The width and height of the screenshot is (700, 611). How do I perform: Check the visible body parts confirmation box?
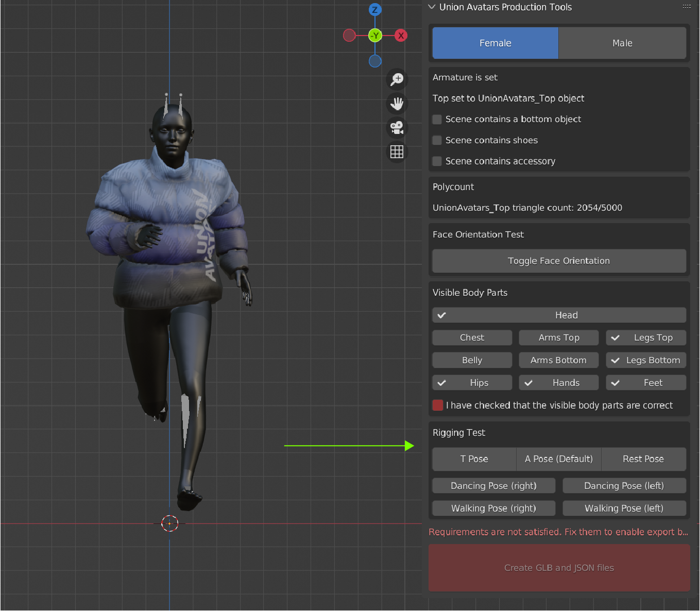[x=438, y=405]
